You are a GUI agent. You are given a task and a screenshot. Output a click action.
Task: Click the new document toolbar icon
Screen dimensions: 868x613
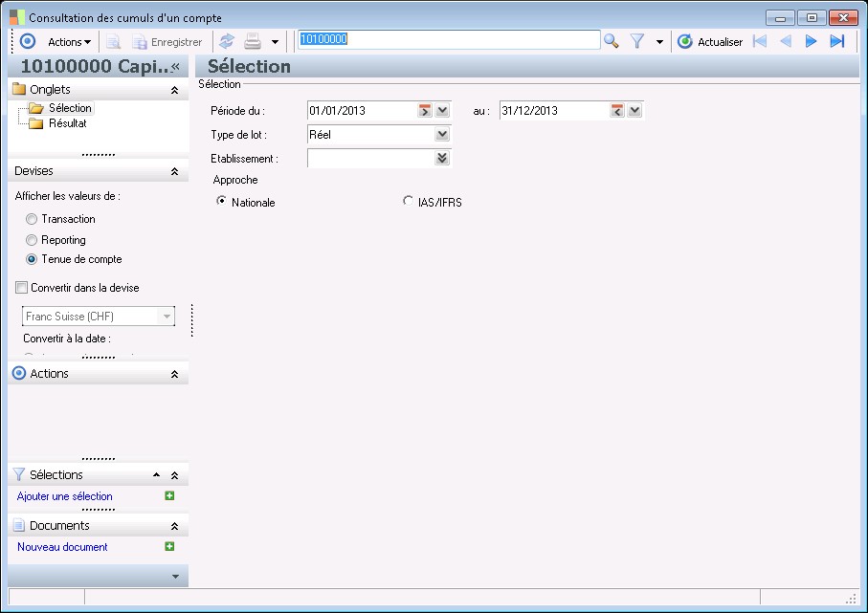tap(114, 42)
